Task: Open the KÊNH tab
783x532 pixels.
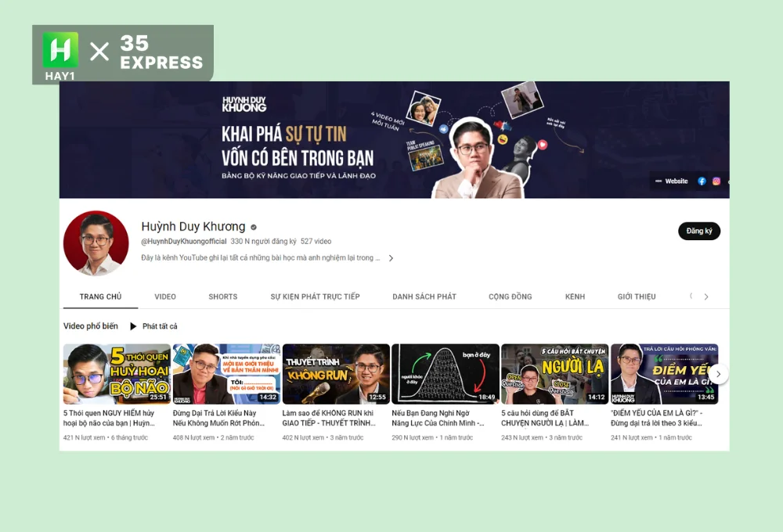Action: (575, 297)
